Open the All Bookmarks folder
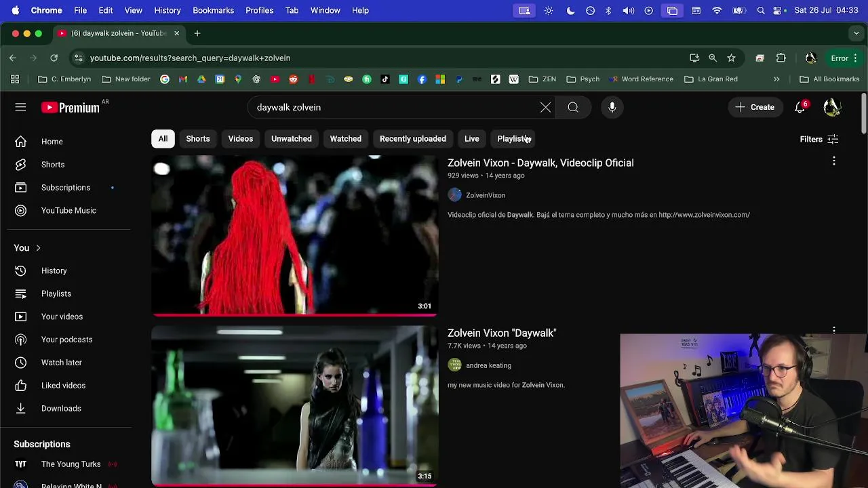868x488 pixels. [x=829, y=79]
